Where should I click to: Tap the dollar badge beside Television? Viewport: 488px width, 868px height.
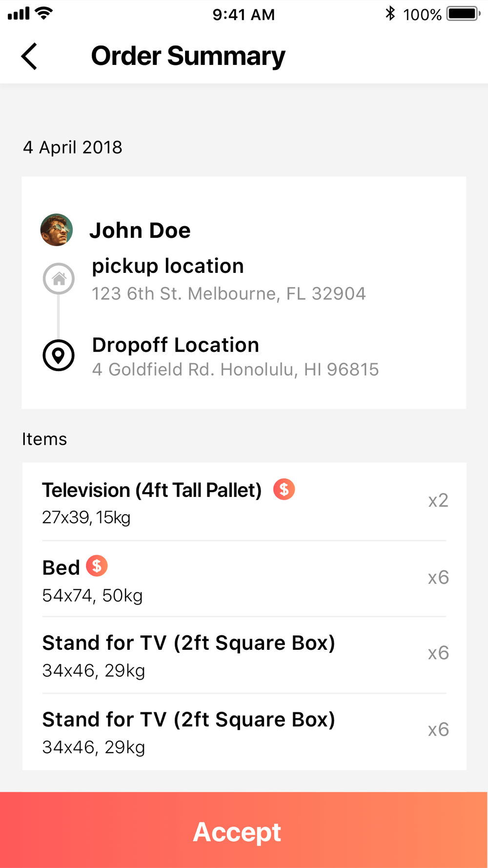click(x=284, y=489)
